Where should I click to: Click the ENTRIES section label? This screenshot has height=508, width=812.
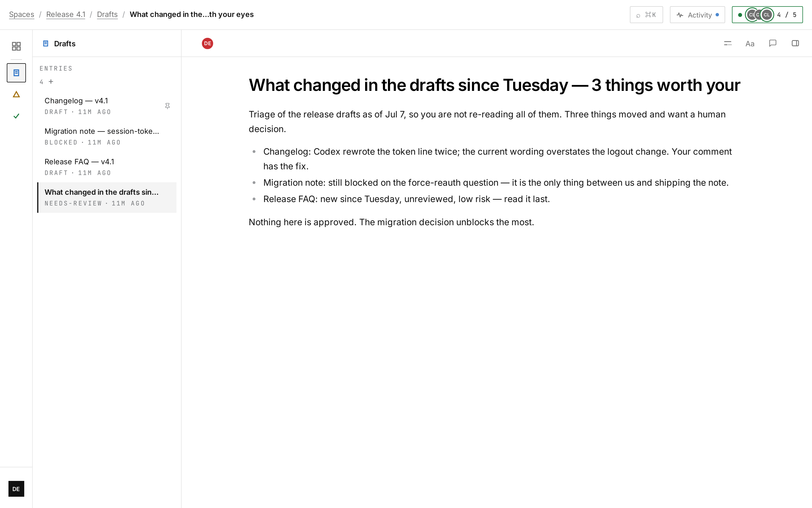coord(56,69)
